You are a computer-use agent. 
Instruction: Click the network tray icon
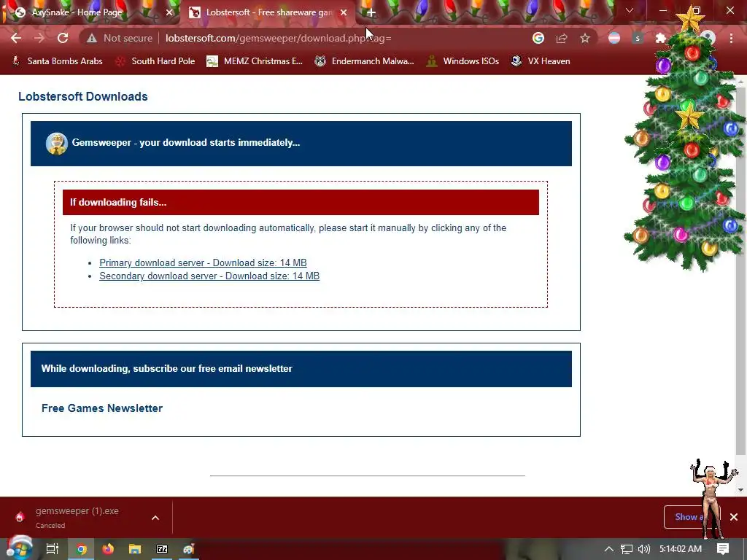tap(626, 549)
